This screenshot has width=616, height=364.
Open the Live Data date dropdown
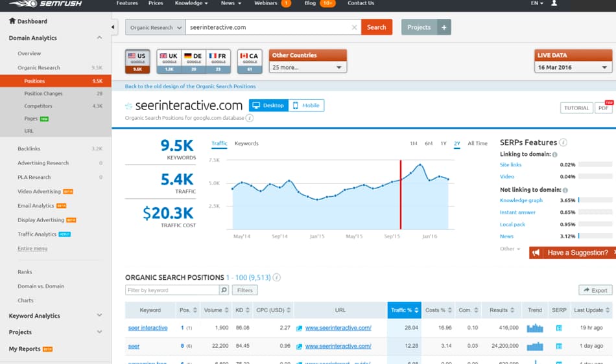point(573,67)
